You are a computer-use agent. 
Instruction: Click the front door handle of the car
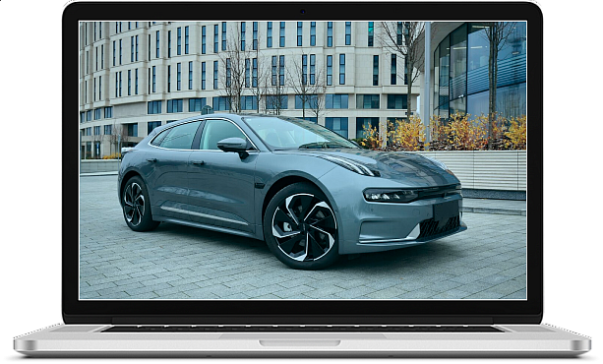coord(198,162)
